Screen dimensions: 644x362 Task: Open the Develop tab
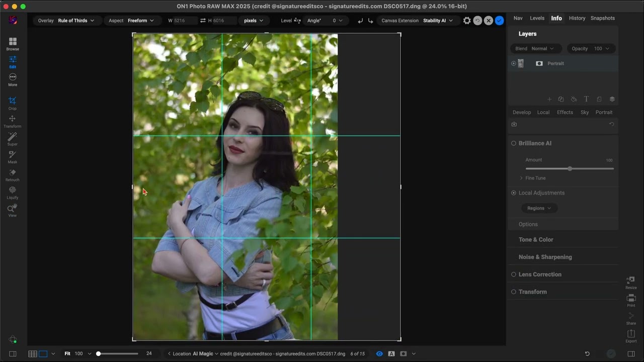click(522, 113)
